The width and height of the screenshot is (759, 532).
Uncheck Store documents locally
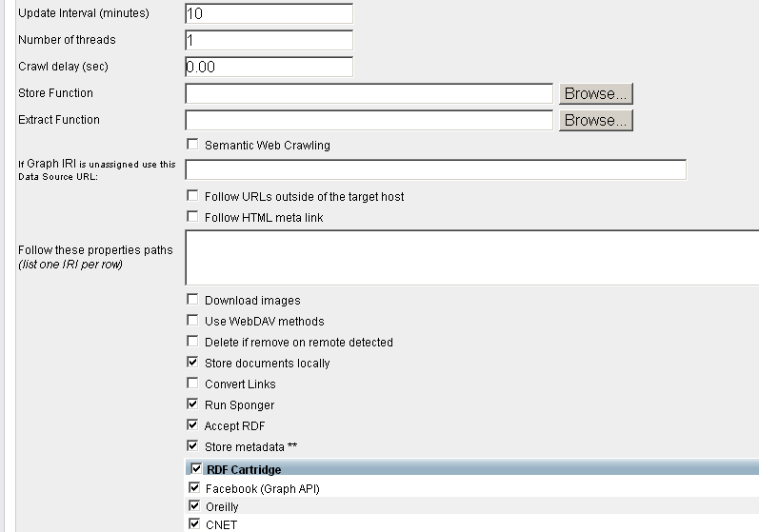pyautogui.click(x=192, y=363)
